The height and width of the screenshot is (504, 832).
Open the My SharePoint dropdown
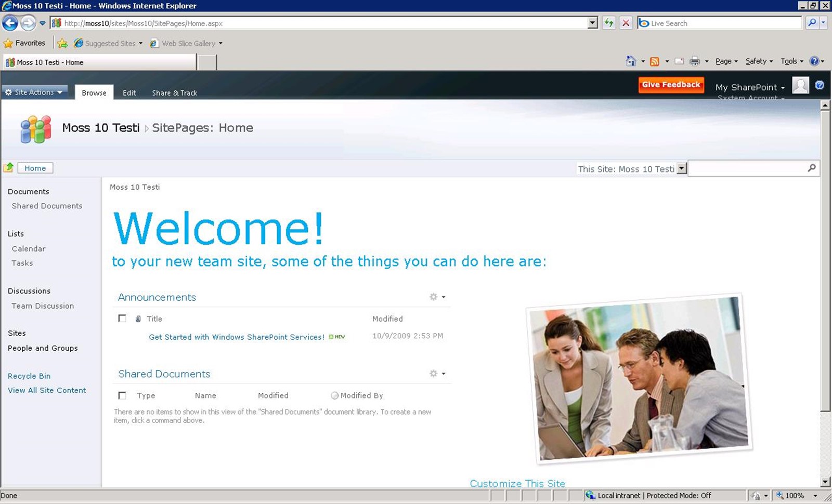749,87
